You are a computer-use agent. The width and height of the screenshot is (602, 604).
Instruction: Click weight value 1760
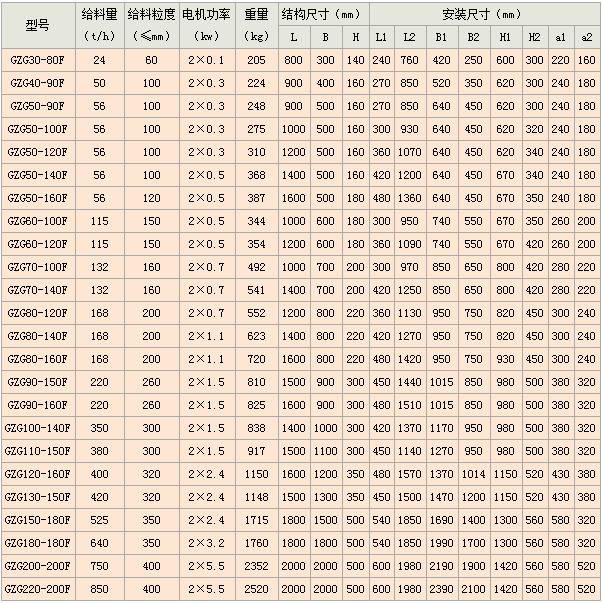(x=256, y=543)
